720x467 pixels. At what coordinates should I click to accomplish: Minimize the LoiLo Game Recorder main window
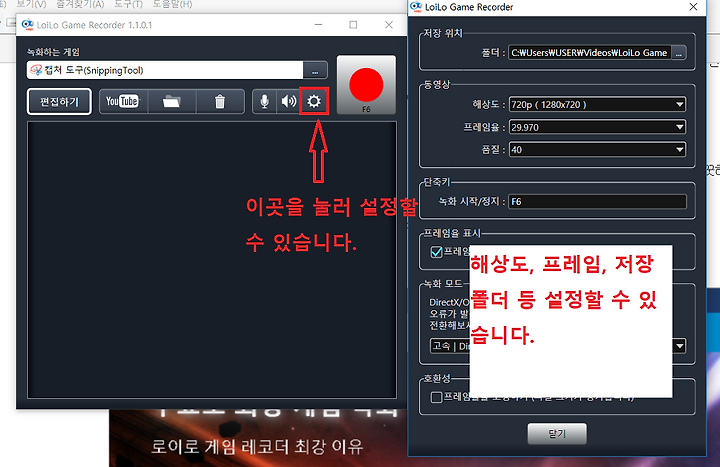click(318, 25)
